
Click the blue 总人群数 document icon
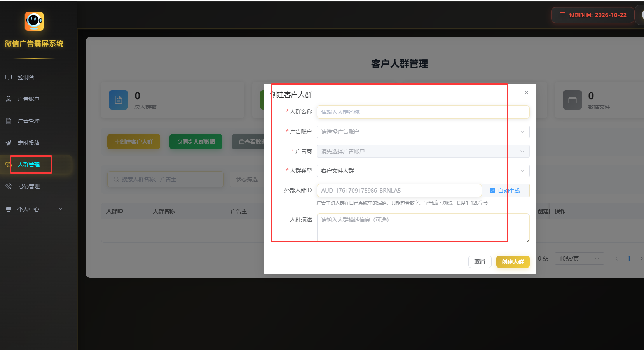pos(119,100)
